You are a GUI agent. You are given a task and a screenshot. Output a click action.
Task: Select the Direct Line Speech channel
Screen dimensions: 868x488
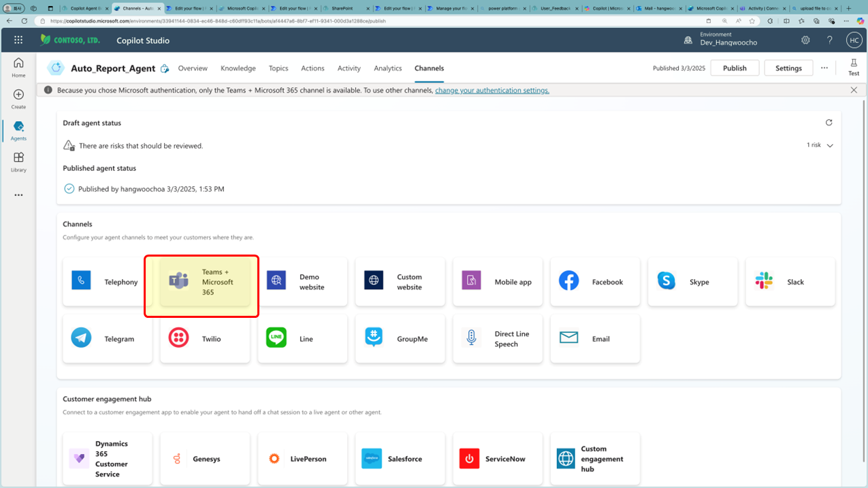click(498, 338)
